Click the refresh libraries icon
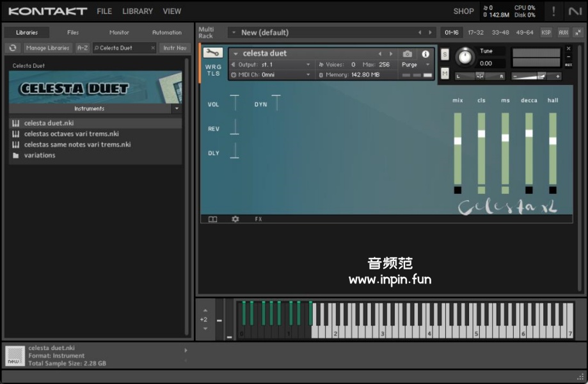The width and height of the screenshot is (588, 384). click(12, 48)
